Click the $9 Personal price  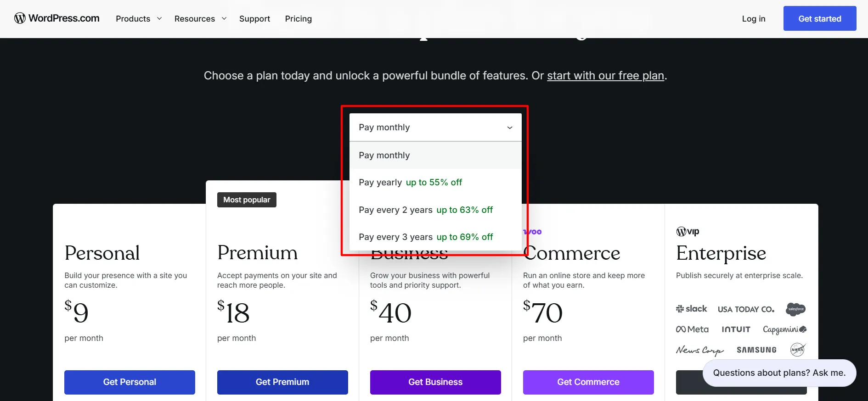click(76, 312)
